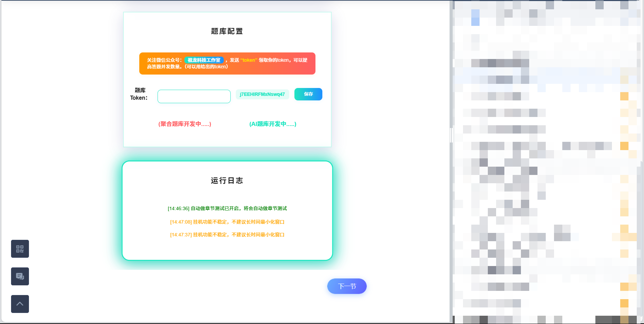Go to next section with 下一节

coord(347,286)
